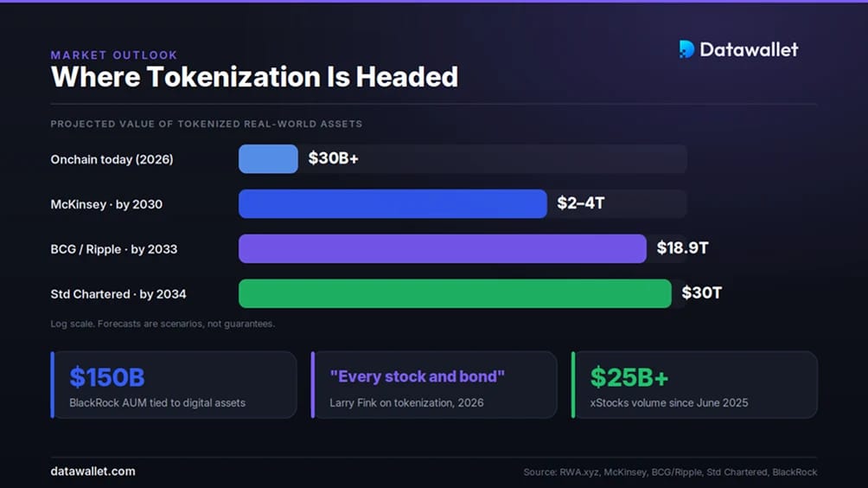
Task: Click the $2–4T value label
Action: coord(581,203)
